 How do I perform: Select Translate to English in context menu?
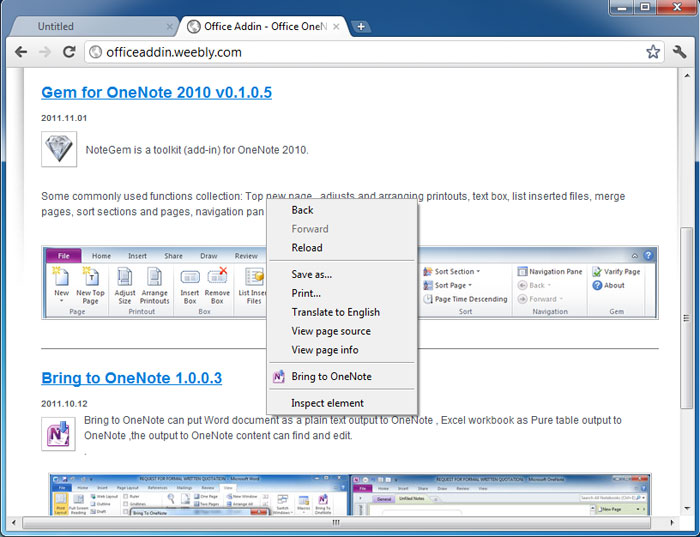342,312
